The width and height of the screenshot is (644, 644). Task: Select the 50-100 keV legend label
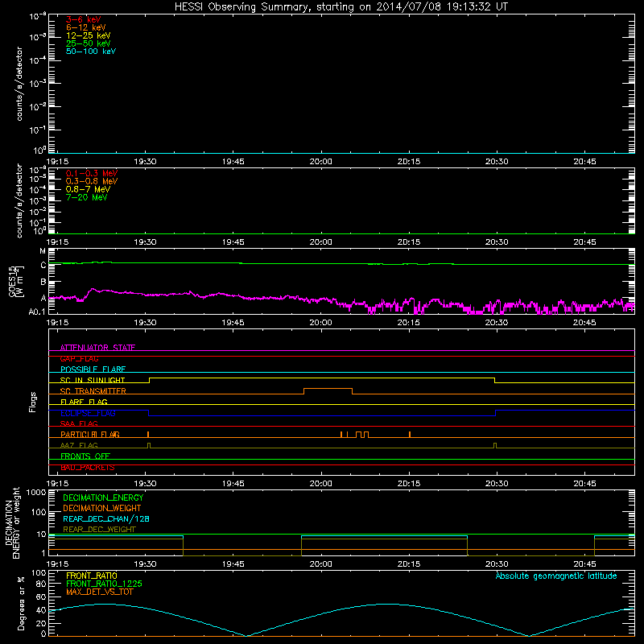coord(91,52)
